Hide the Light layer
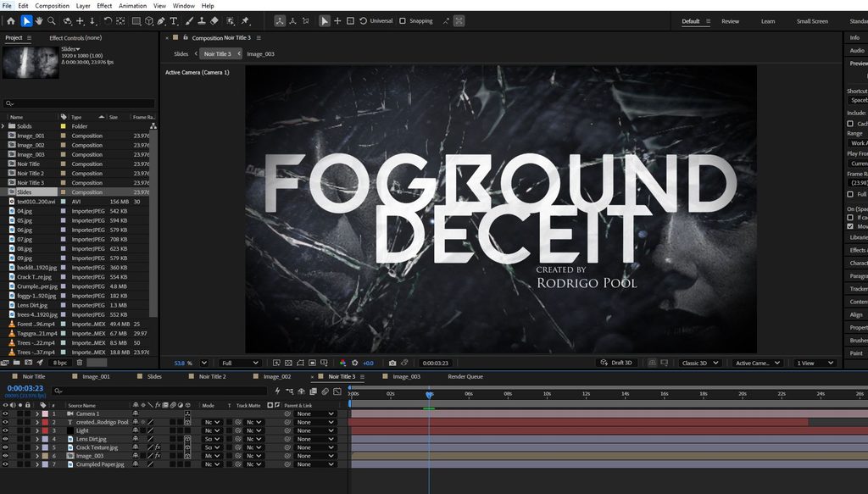 pyautogui.click(x=6, y=430)
